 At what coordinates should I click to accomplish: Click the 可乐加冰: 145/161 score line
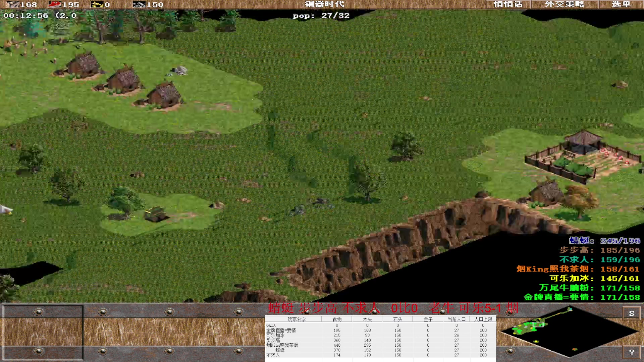(595, 278)
